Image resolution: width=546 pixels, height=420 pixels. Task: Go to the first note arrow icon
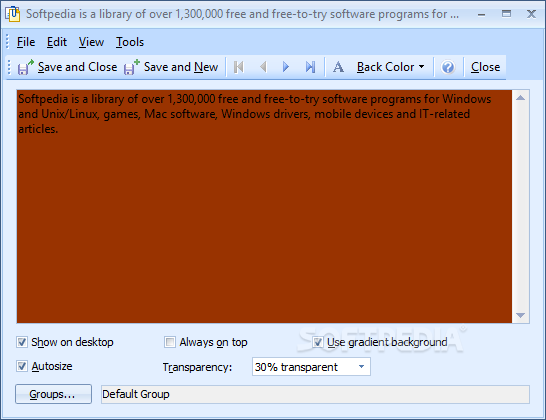tap(239, 67)
